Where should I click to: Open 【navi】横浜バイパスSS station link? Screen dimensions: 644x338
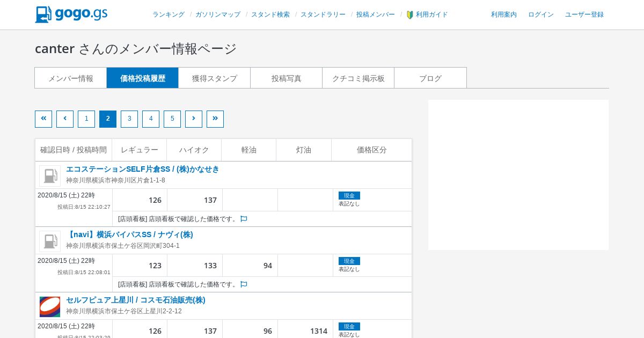coord(129,234)
